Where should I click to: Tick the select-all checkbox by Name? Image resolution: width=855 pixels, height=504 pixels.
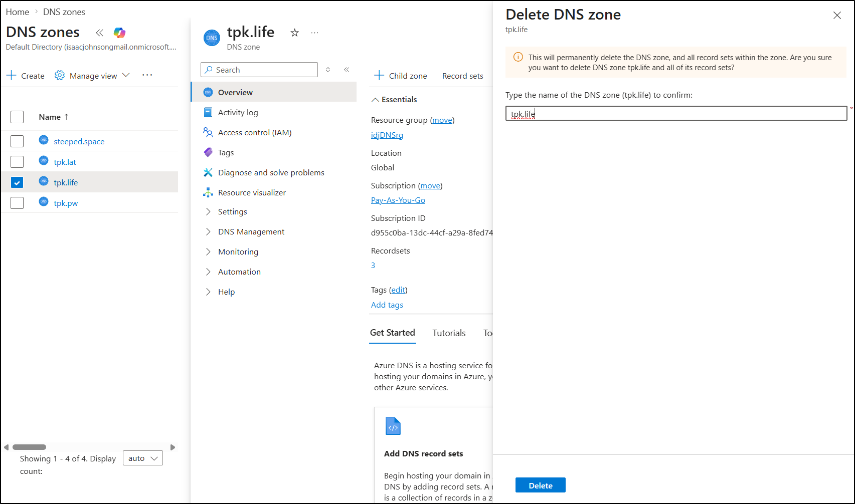17,117
